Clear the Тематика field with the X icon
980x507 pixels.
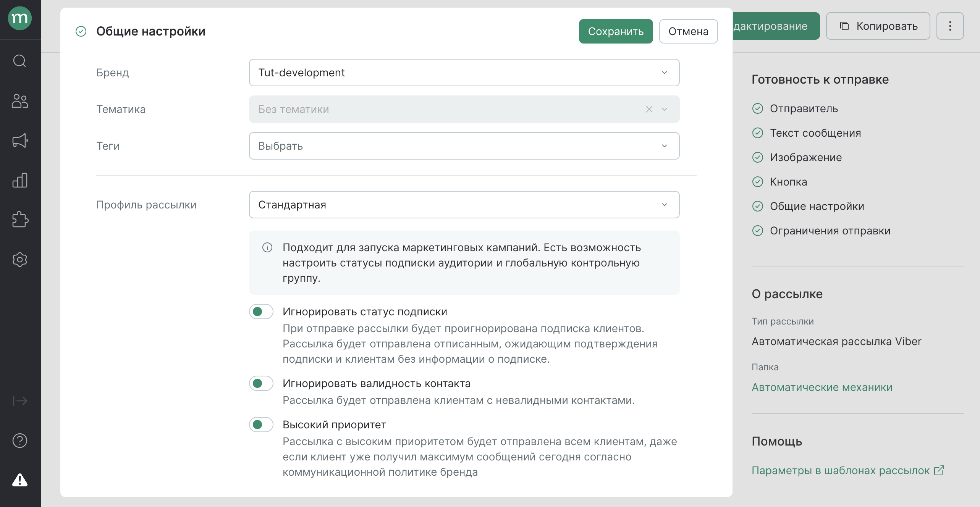point(649,109)
